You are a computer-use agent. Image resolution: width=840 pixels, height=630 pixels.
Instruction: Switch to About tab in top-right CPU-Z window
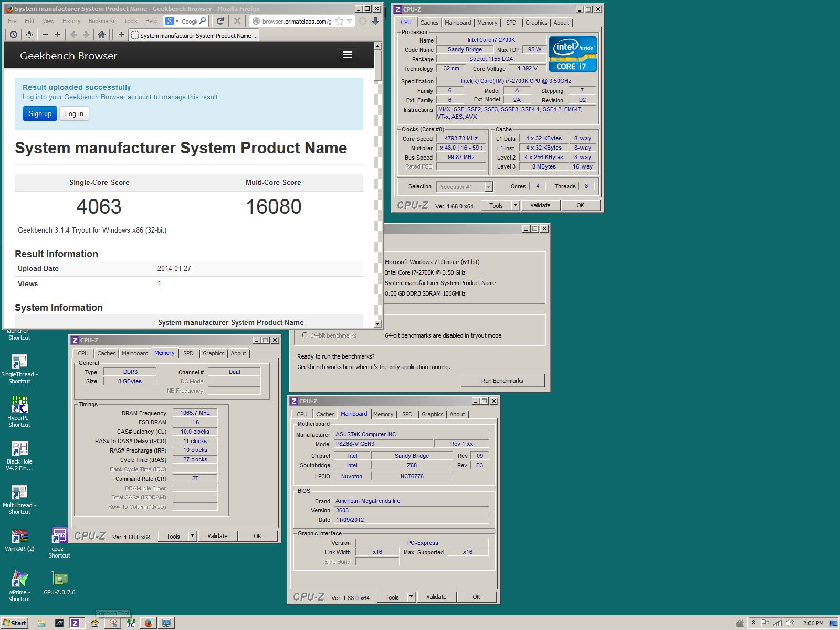(561, 23)
